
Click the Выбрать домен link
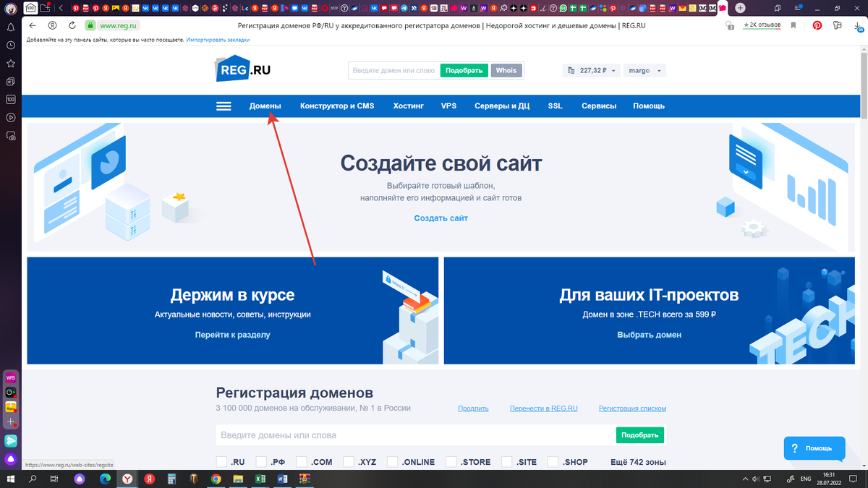click(x=649, y=335)
